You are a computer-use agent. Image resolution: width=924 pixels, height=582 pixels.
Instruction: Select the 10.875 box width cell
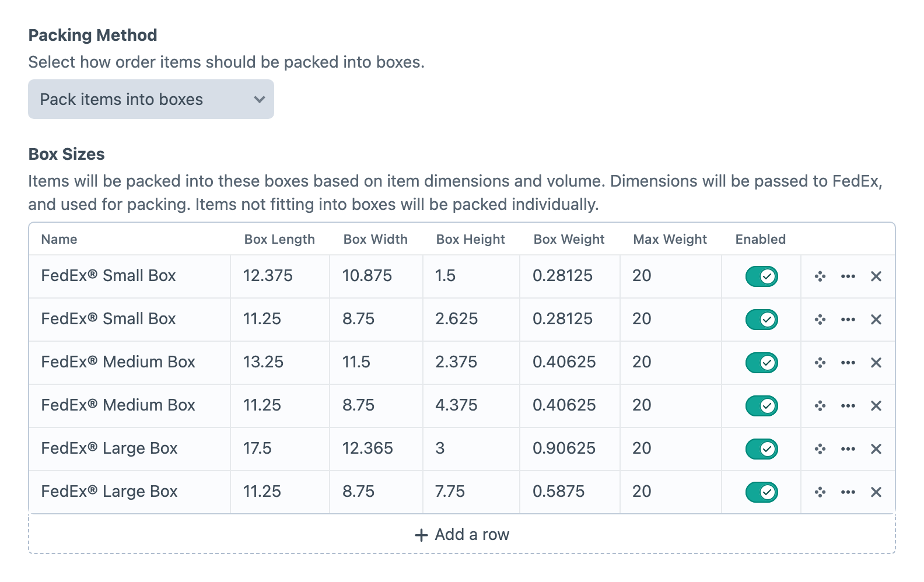pyautogui.click(x=376, y=276)
